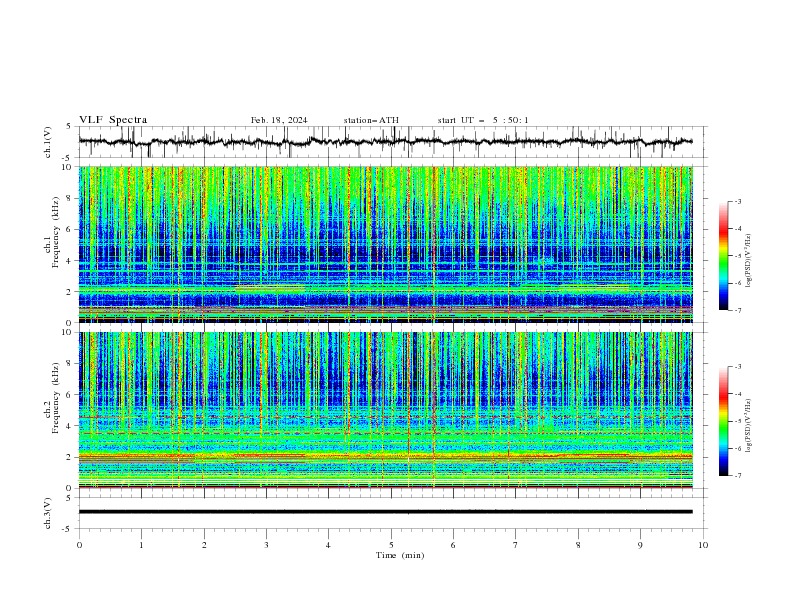Click the ch.2 spectrogram color scale bar

tap(723, 421)
